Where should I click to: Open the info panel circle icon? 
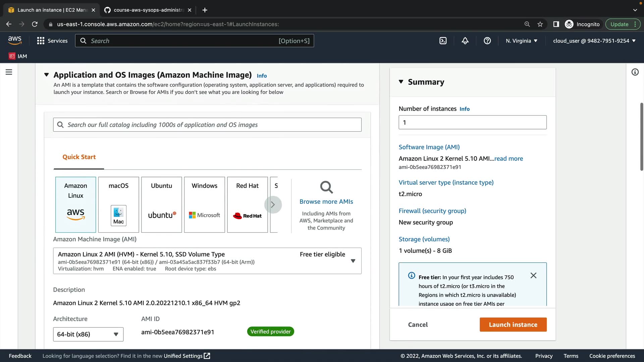pyautogui.click(x=635, y=72)
